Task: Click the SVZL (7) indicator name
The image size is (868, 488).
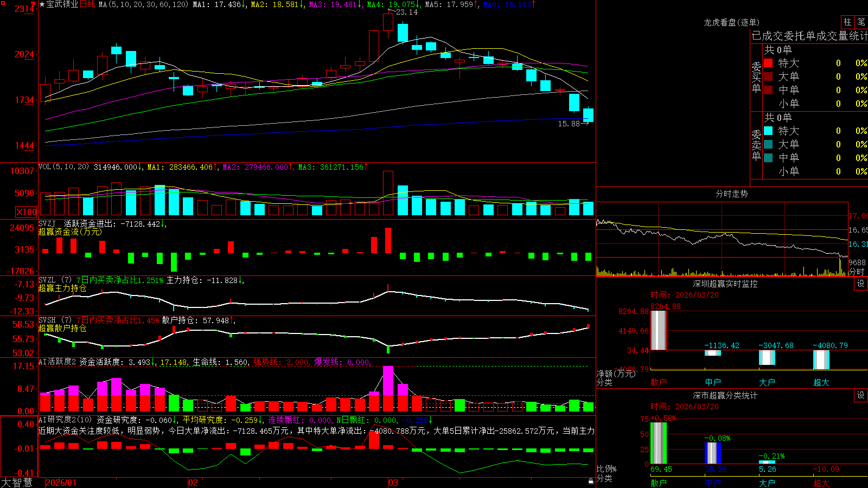Action: (55, 280)
